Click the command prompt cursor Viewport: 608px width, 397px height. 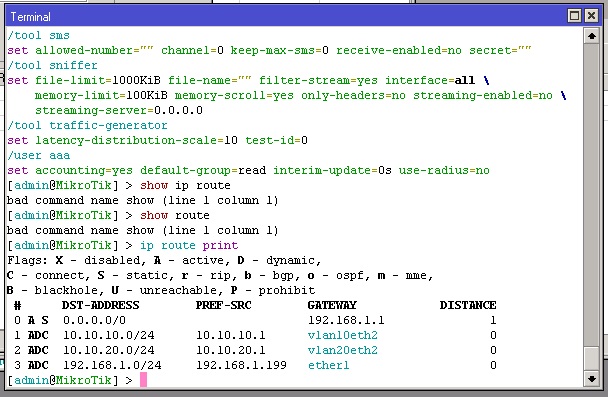click(x=143, y=380)
